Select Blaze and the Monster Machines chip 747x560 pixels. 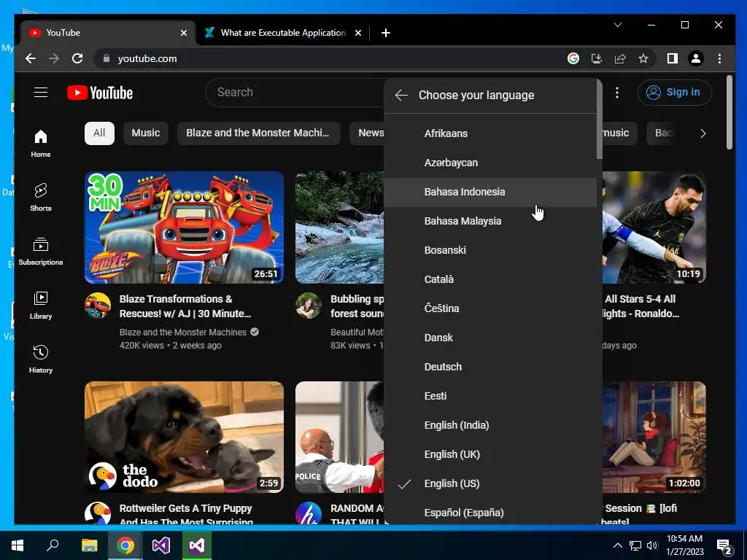(259, 133)
